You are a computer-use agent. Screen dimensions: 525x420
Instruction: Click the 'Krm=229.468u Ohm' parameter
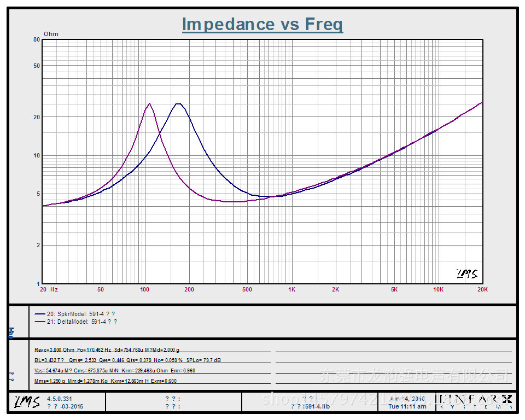coord(144,370)
